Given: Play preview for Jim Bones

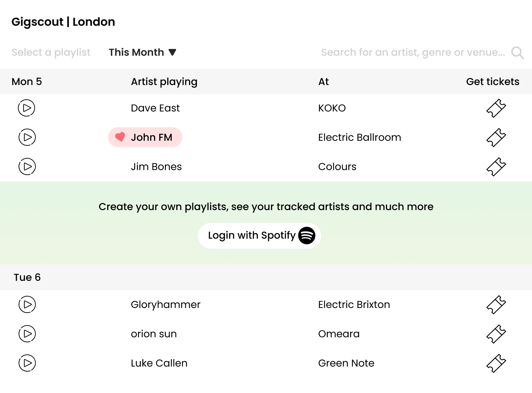Looking at the screenshot, I should coord(27,166).
